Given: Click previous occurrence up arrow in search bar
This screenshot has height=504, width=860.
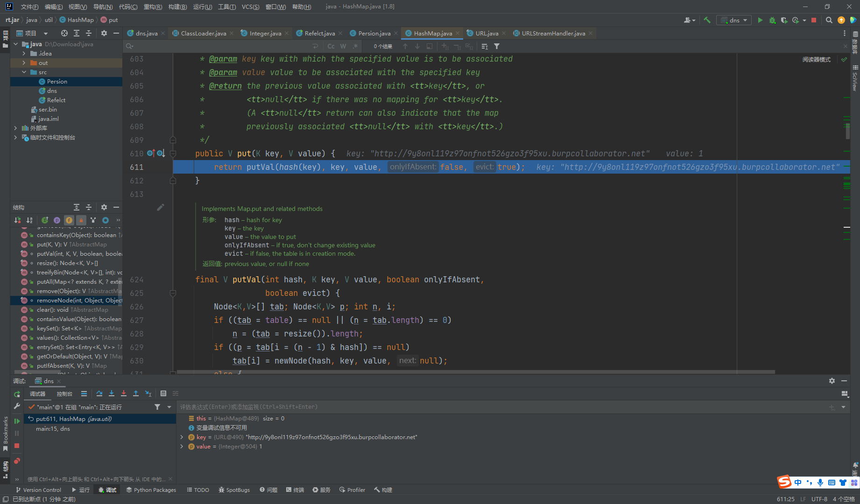Looking at the screenshot, I should pos(405,46).
